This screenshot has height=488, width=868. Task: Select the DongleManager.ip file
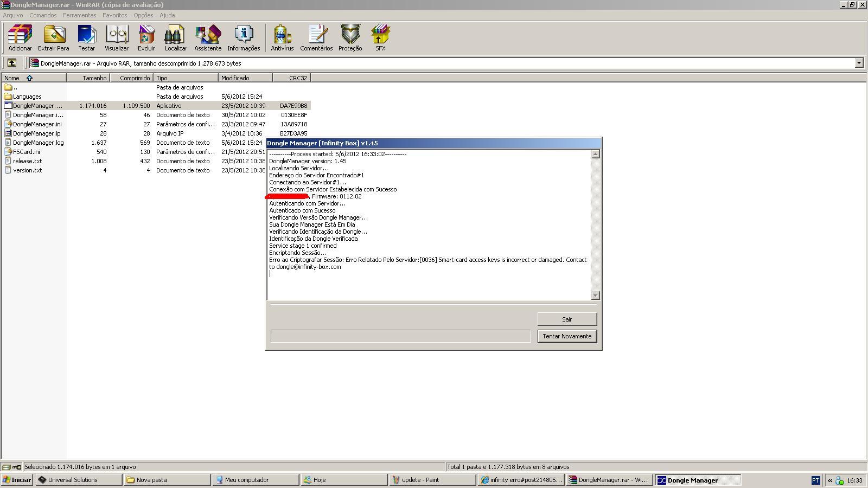[33, 133]
